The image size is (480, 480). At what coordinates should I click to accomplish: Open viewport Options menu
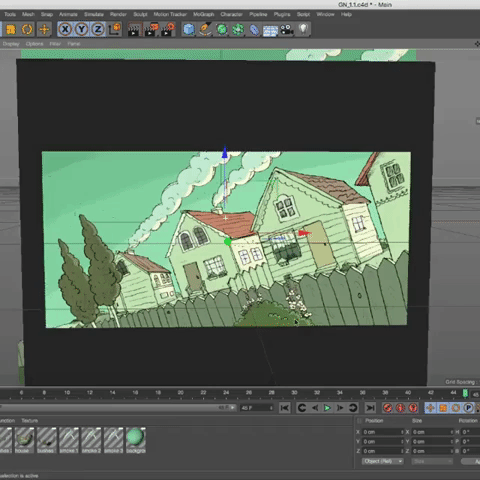(x=35, y=44)
